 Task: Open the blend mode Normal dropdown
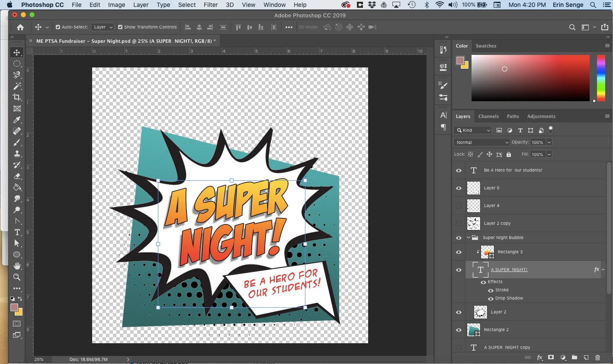[x=481, y=142]
